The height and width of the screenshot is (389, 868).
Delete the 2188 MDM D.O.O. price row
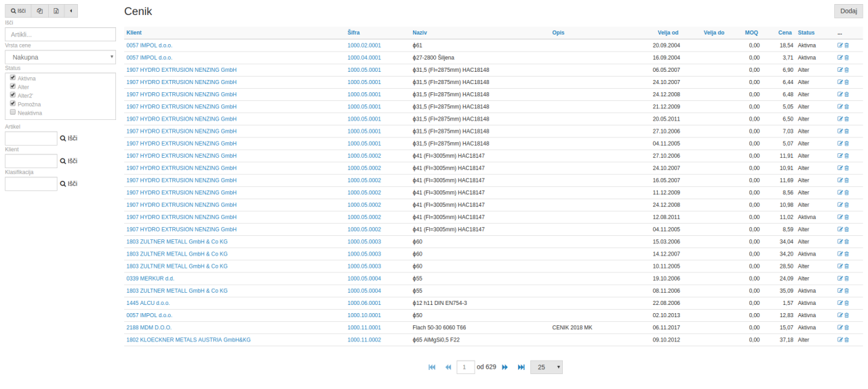pyautogui.click(x=846, y=327)
